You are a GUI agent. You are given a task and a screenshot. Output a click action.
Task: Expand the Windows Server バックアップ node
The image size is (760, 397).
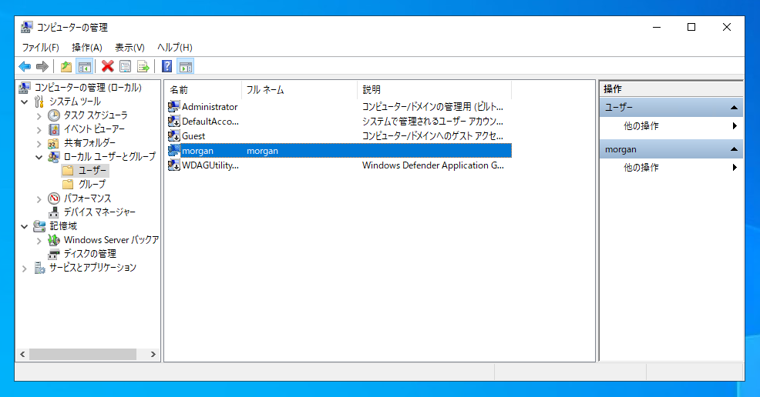[39, 240]
